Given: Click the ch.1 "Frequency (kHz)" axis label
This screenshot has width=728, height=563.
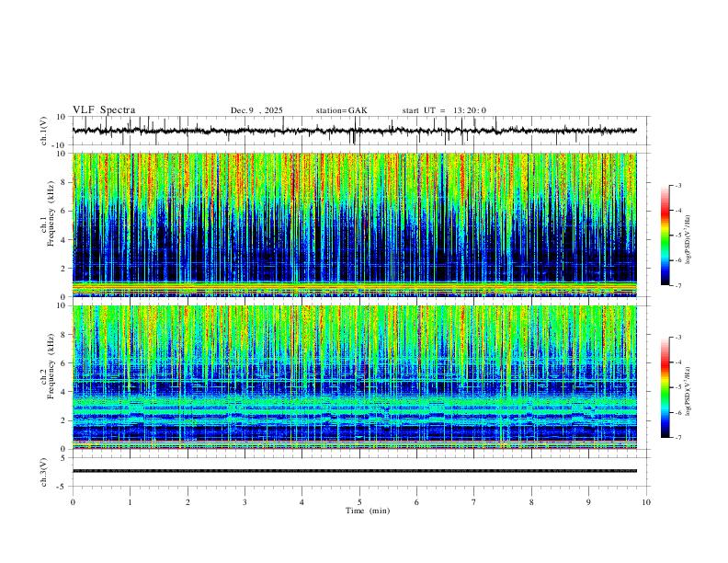Looking at the screenshot, I should click(x=51, y=213).
